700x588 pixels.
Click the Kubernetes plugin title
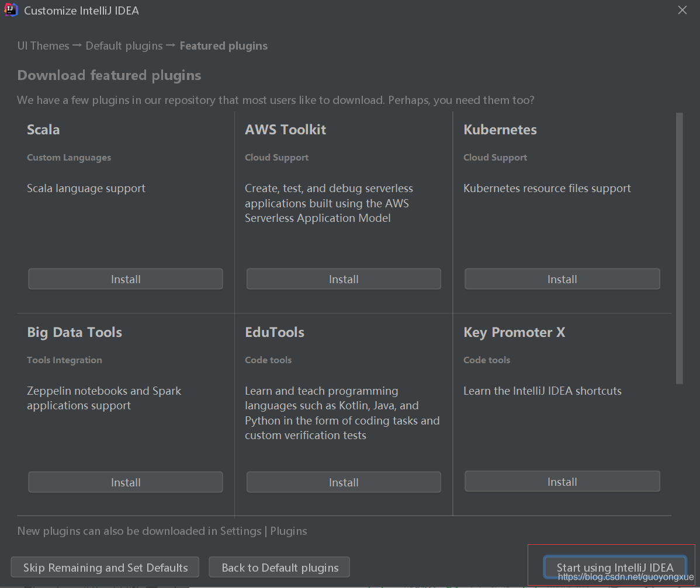(500, 130)
